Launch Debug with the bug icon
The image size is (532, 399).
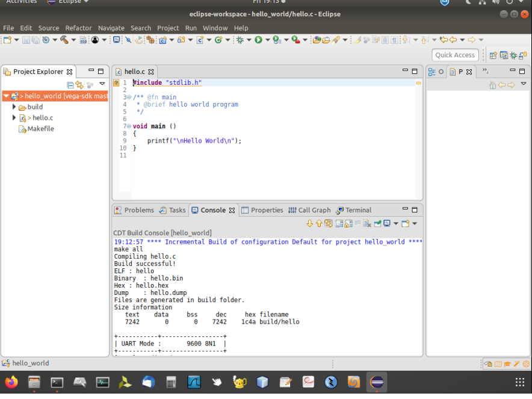[x=240, y=40]
